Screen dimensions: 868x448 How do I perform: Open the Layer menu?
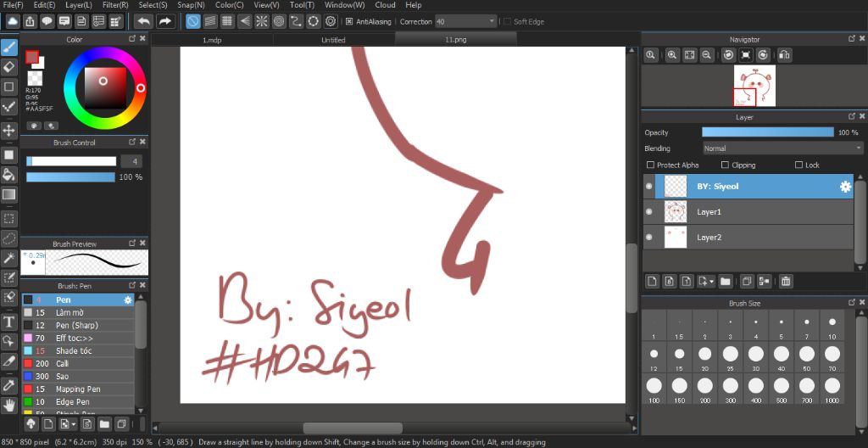[x=79, y=5]
